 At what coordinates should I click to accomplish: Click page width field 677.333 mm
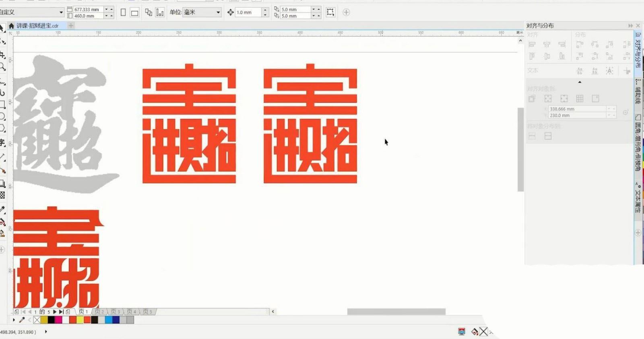click(88, 9)
